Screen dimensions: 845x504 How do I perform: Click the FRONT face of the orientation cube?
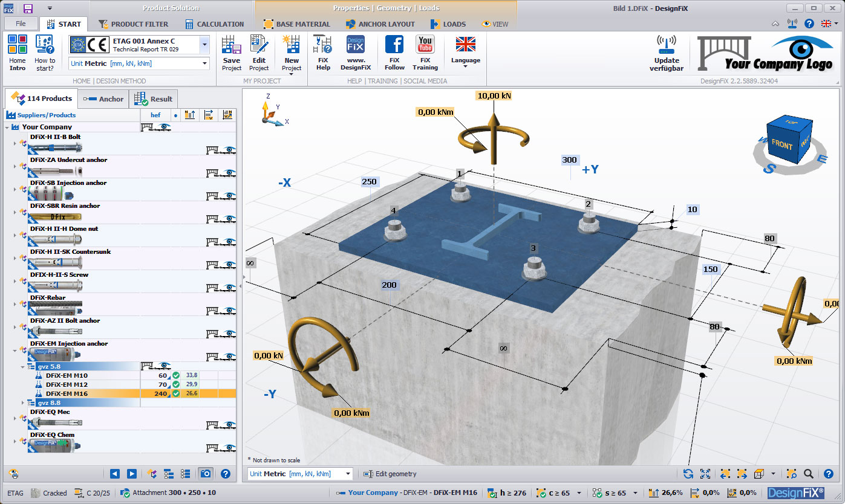click(781, 145)
